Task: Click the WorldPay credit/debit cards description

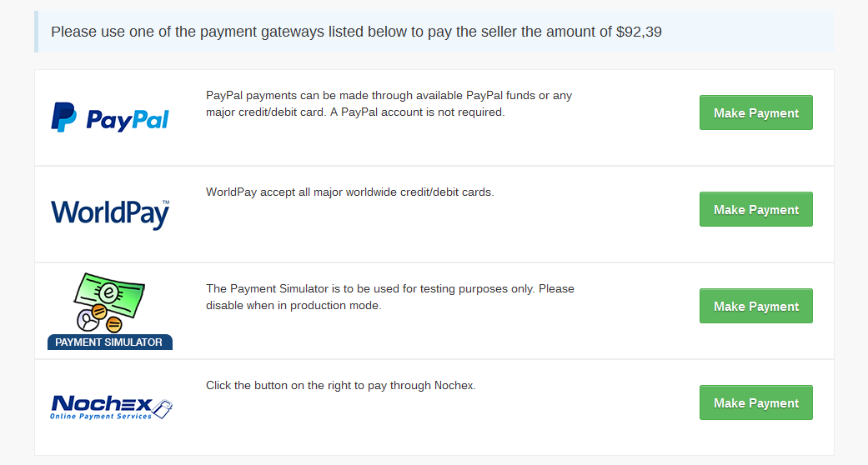Action: click(350, 192)
